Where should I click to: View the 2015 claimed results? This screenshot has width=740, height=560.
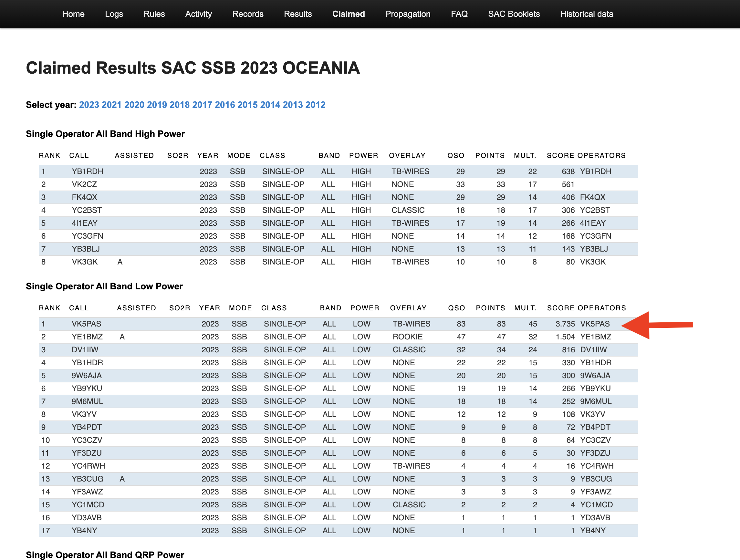(x=247, y=105)
